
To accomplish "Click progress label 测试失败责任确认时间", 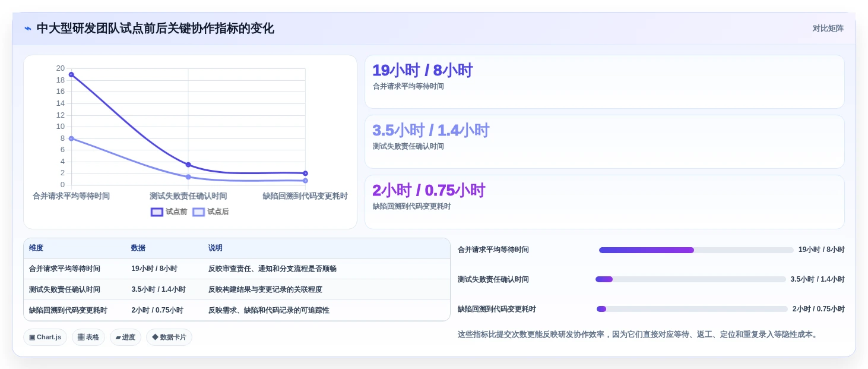I will tap(493, 279).
